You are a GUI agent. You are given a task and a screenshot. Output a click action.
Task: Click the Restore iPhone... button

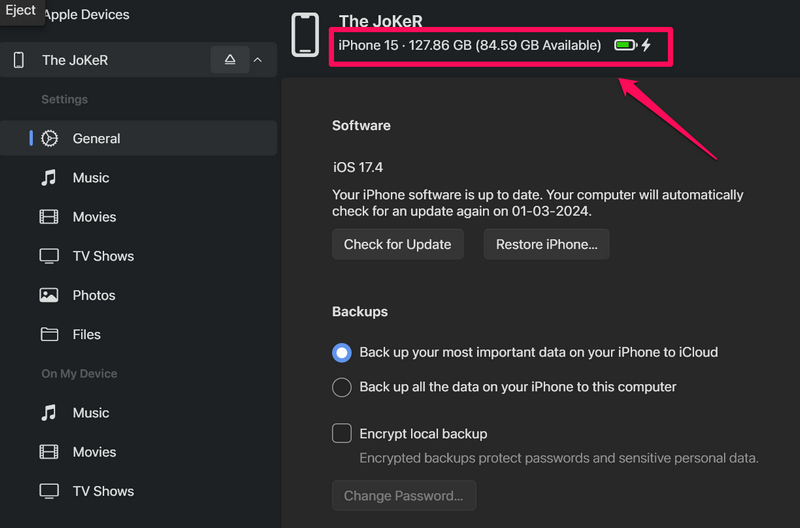click(x=546, y=244)
